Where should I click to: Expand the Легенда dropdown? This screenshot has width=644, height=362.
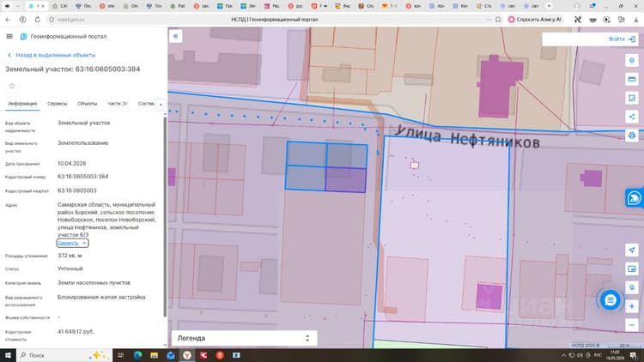(x=244, y=338)
